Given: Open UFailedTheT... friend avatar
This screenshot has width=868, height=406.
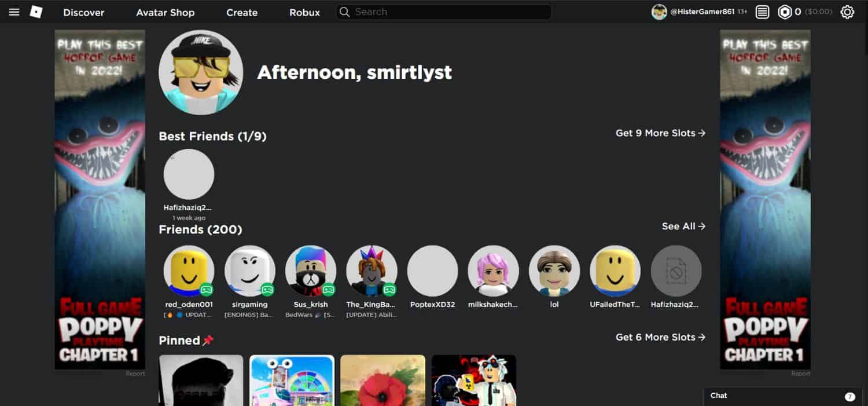Looking at the screenshot, I should click(x=615, y=271).
